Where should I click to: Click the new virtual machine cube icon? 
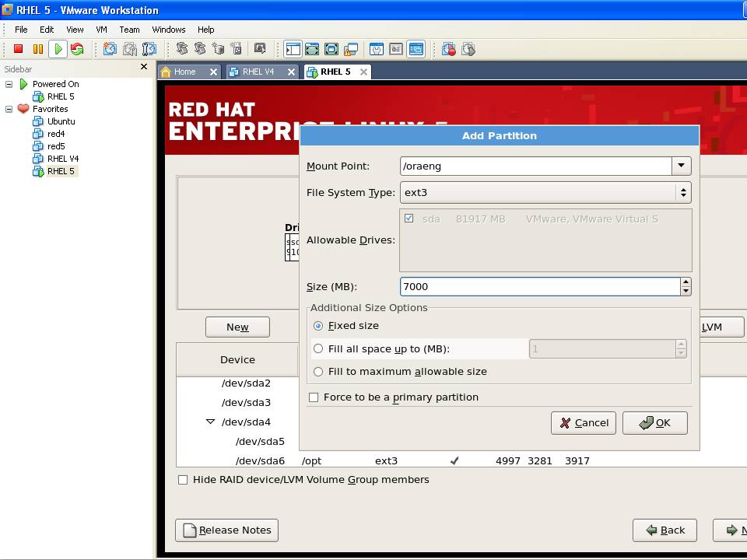(x=218, y=48)
